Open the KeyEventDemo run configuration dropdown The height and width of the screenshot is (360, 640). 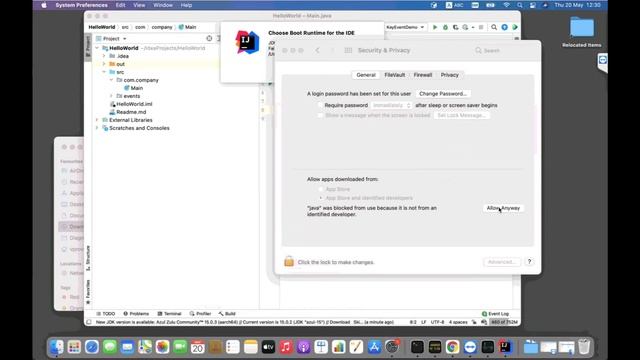405,27
